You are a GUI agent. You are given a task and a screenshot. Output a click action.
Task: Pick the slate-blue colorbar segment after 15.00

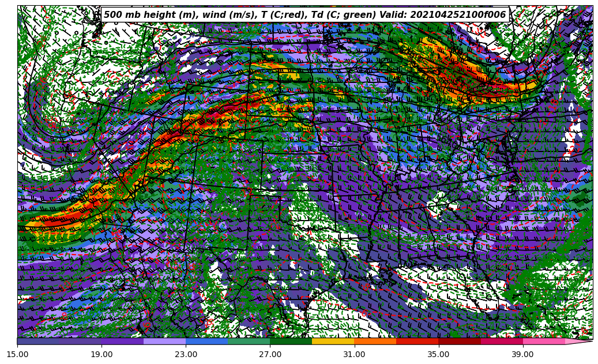click(38, 341)
